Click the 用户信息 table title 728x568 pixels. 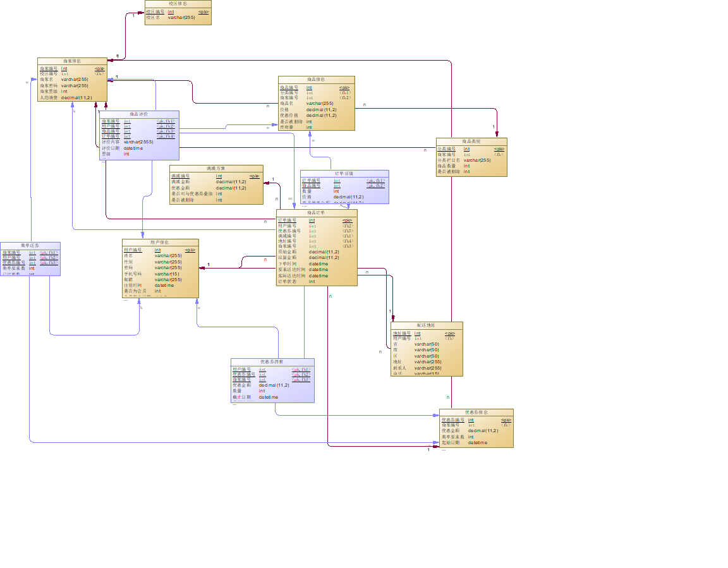tap(160, 243)
